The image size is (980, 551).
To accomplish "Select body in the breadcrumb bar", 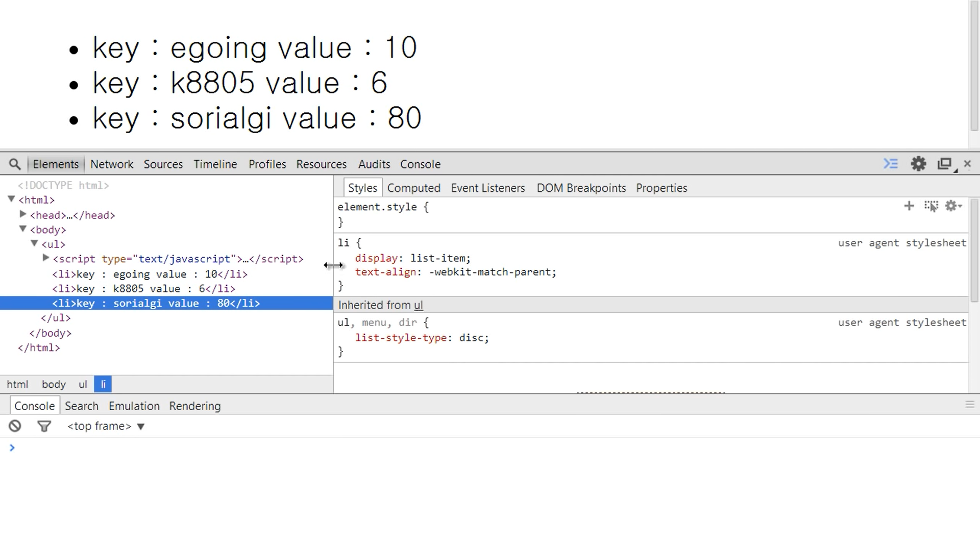I will pyautogui.click(x=54, y=384).
